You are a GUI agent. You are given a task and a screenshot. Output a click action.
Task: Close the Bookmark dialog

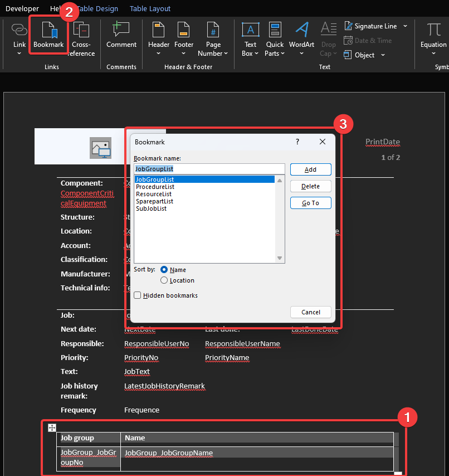click(x=323, y=142)
